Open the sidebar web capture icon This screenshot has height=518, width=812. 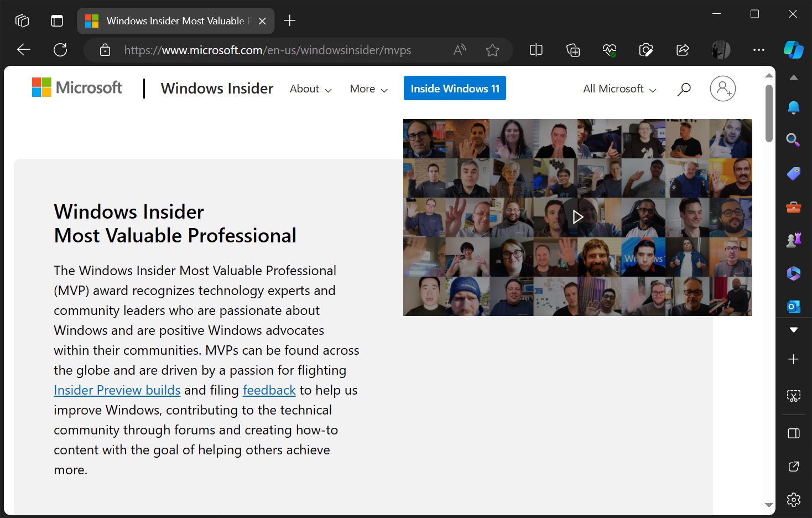click(x=794, y=396)
